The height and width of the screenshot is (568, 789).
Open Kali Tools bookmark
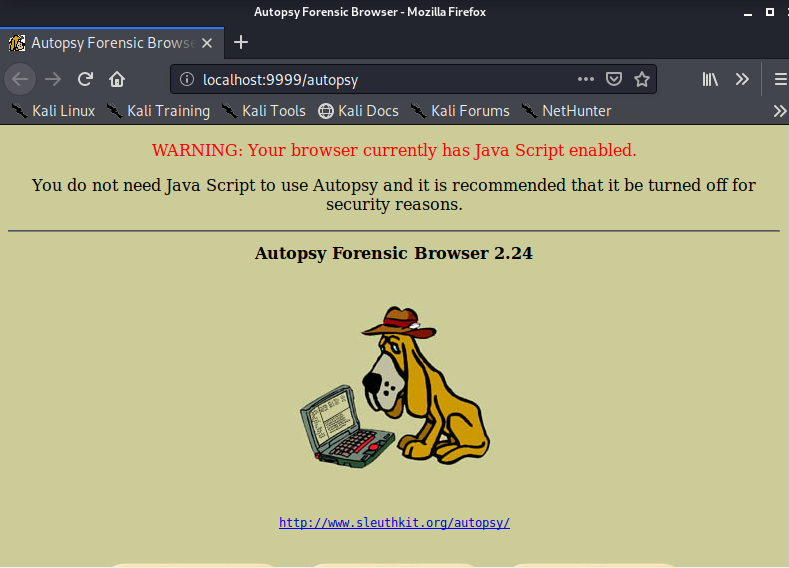click(263, 111)
